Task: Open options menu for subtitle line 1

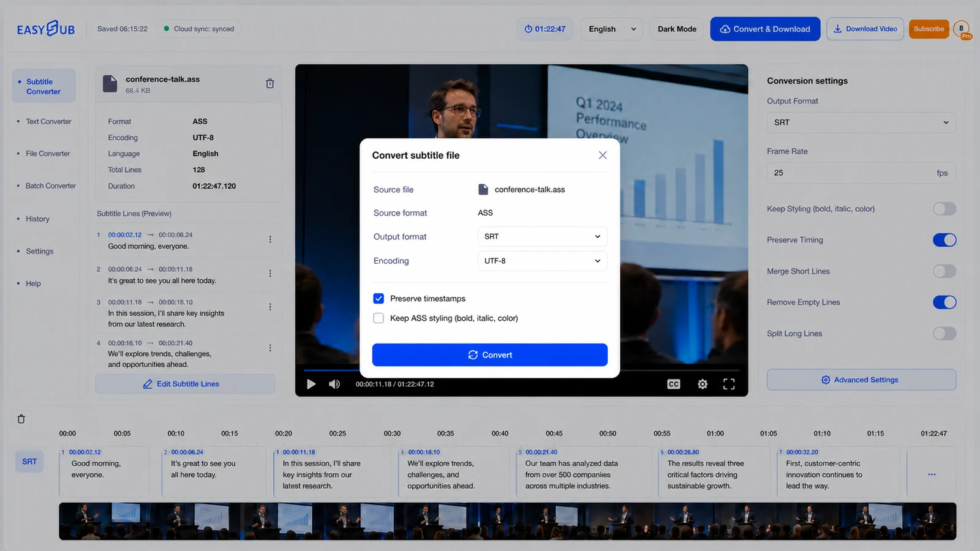Action: [270, 239]
